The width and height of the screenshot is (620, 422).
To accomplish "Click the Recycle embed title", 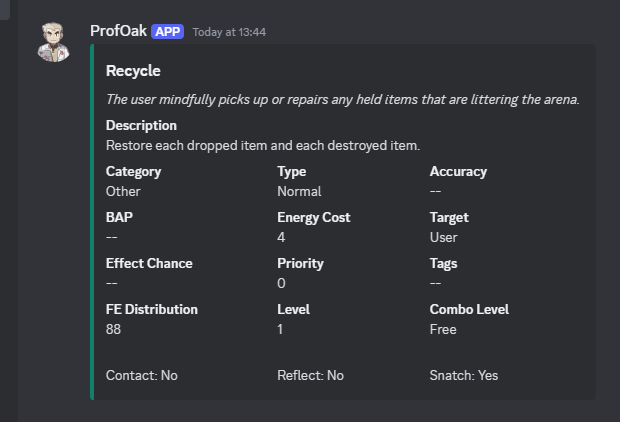I will tap(133, 71).
